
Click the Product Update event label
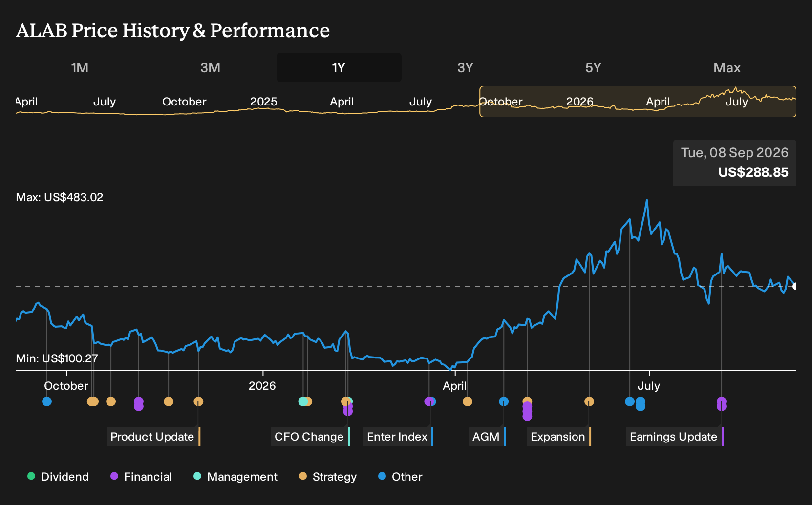(x=153, y=437)
